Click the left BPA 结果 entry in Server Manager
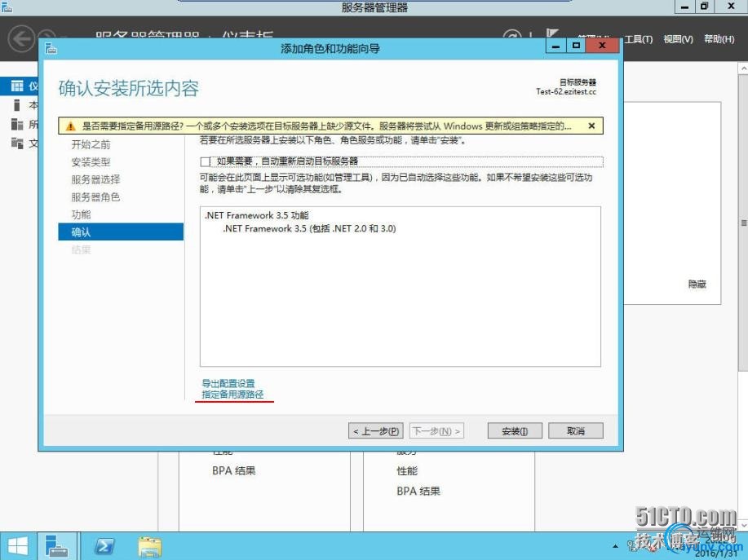The width and height of the screenshot is (748, 560). [x=234, y=471]
